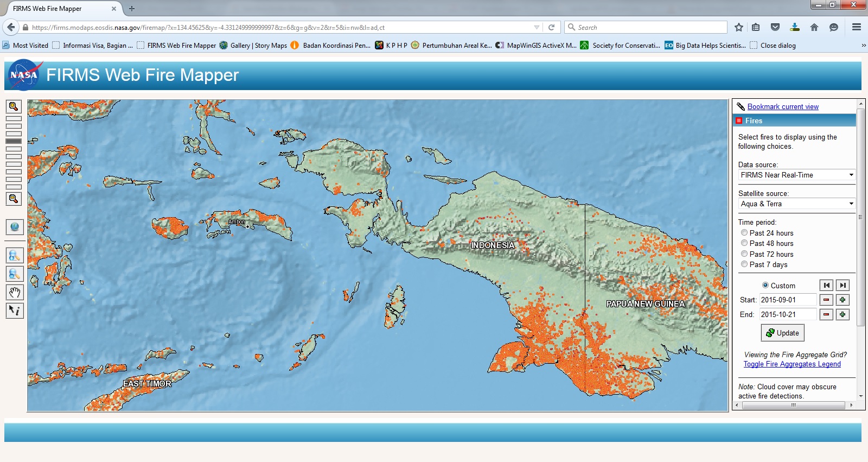
Task: Activate the identify info pointer tool
Action: click(15, 311)
